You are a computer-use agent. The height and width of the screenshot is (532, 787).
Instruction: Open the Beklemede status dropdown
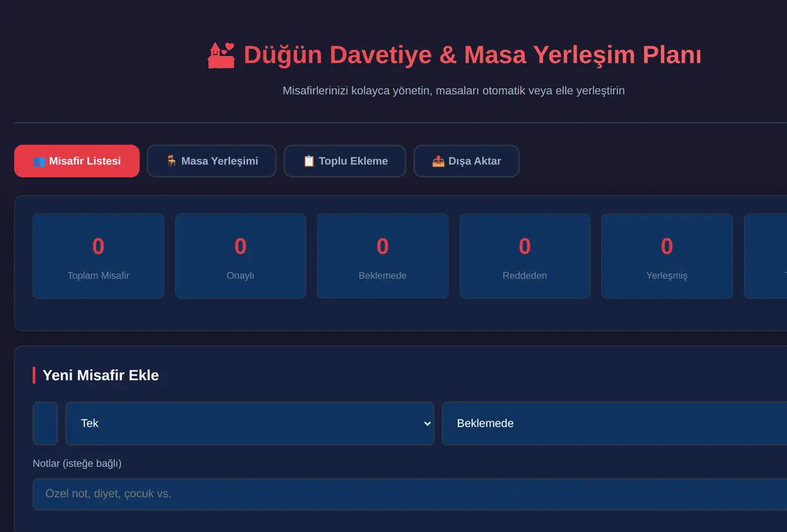pyautogui.click(x=615, y=423)
